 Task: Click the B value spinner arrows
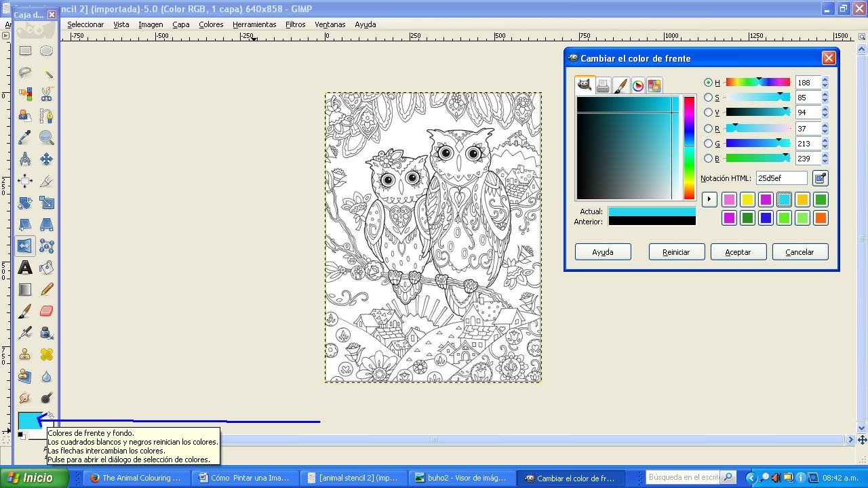tap(825, 159)
